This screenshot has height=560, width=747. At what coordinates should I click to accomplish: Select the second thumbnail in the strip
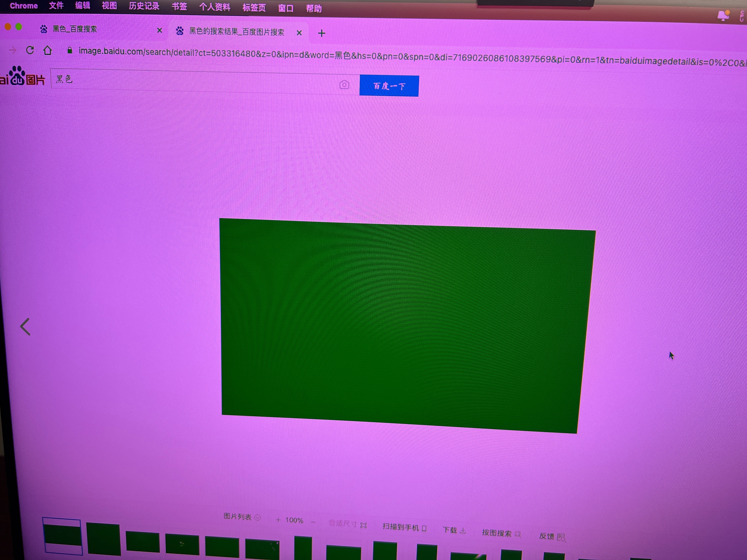[x=104, y=539]
